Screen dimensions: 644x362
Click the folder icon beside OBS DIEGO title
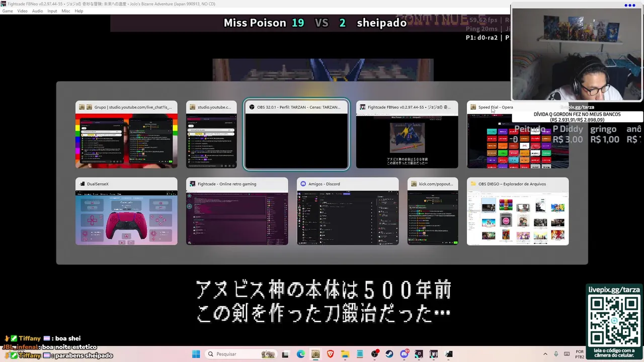(x=473, y=184)
